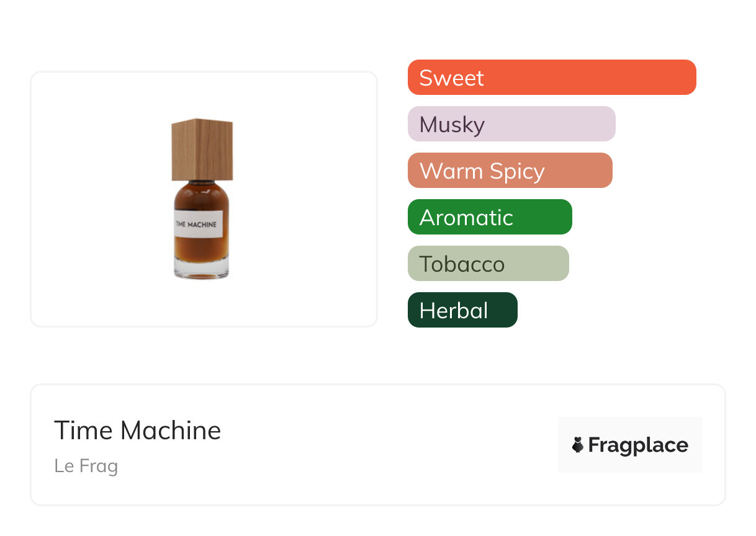This screenshot has width=756, height=536.
Task: Click the clear glass base of the bottle
Action: (x=200, y=271)
